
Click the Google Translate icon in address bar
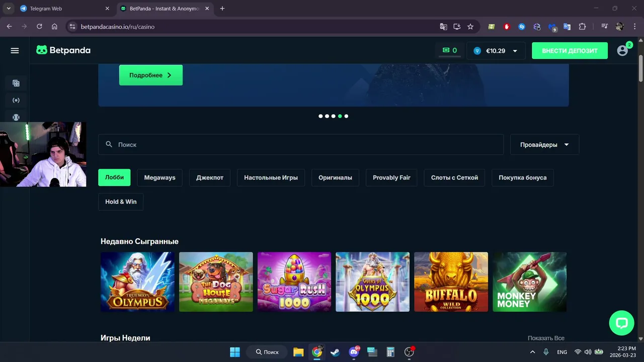pyautogui.click(x=443, y=27)
